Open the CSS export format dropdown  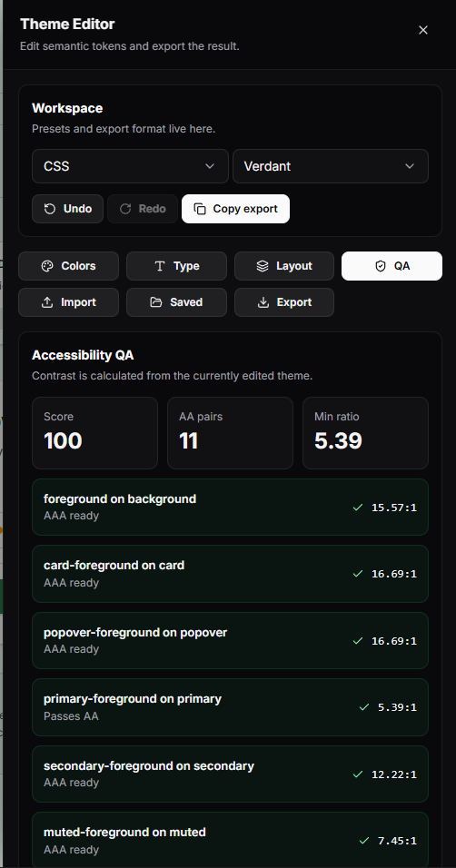(x=130, y=166)
